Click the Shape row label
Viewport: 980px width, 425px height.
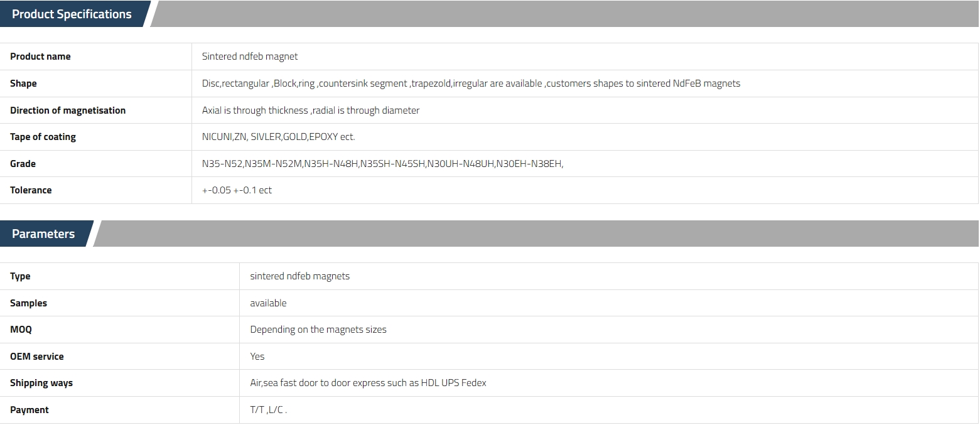[x=23, y=83]
